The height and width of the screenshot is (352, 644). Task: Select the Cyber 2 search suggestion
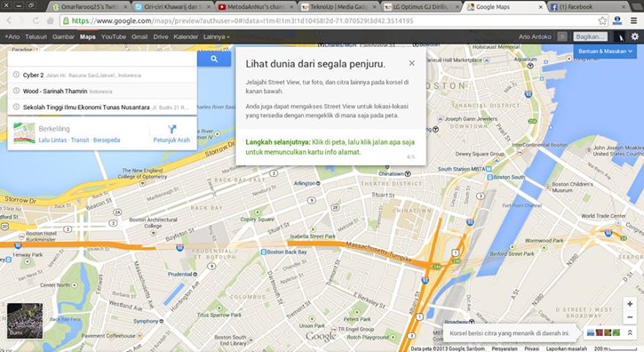coord(103,75)
